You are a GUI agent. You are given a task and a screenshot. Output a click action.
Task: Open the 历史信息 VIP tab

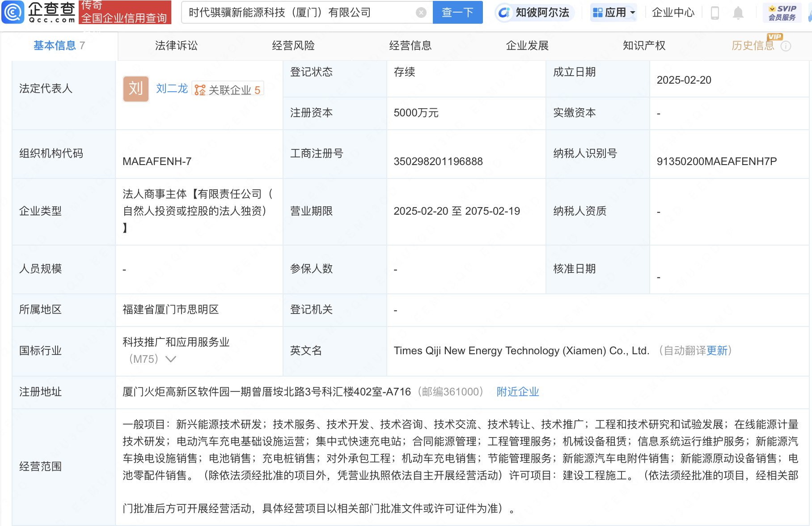[x=753, y=46]
